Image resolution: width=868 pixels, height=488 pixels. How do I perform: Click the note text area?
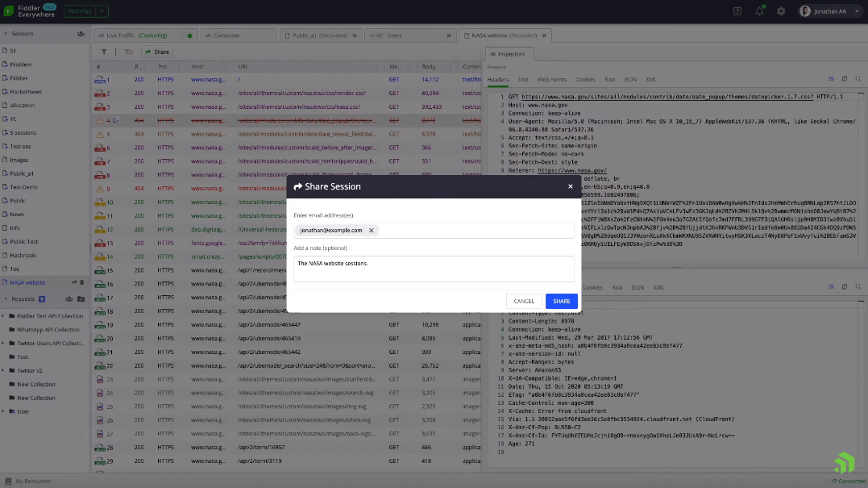(434, 269)
